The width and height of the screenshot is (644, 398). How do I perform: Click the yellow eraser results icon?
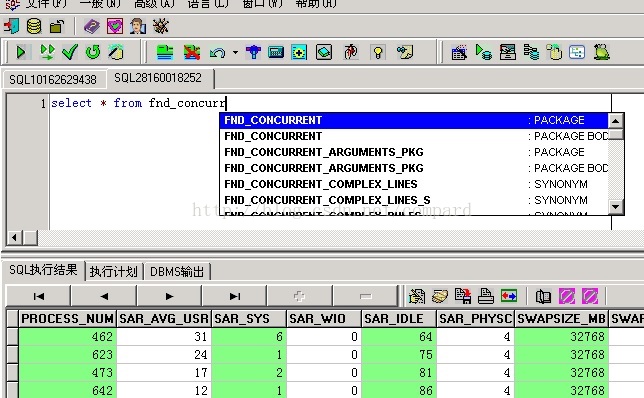(440, 296)
